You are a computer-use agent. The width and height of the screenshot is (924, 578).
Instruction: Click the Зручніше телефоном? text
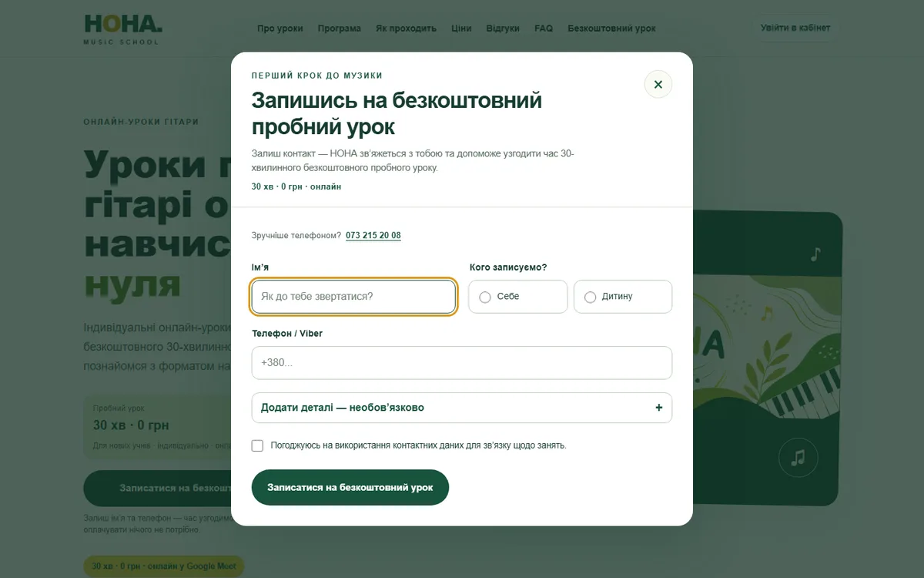tap(296, 236)
